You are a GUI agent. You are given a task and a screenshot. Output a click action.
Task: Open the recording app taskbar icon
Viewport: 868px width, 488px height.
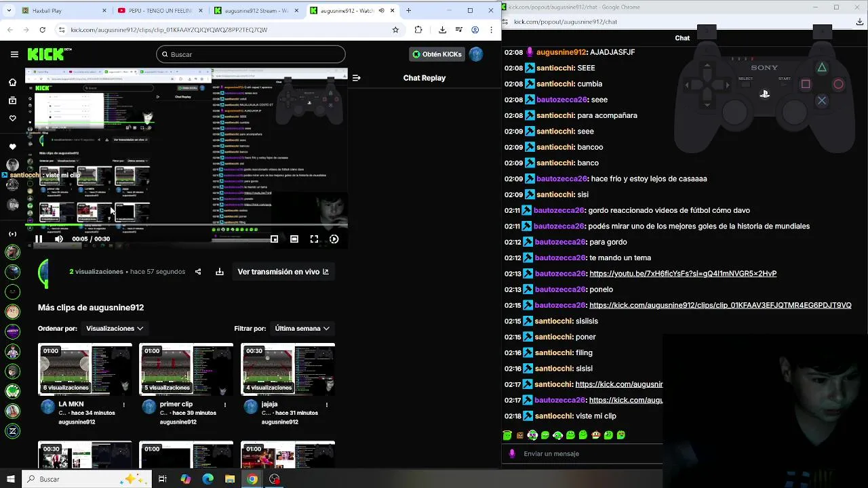point(275,479)
